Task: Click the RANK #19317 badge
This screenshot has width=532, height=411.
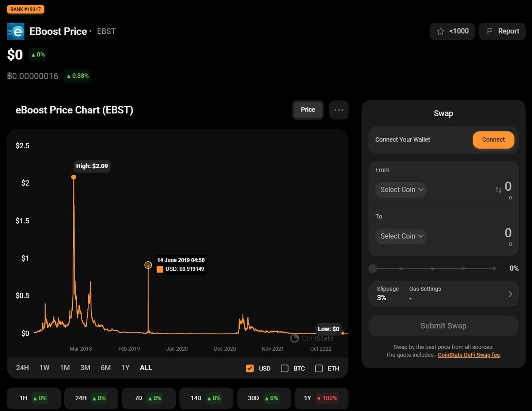Action: point(26,9)
